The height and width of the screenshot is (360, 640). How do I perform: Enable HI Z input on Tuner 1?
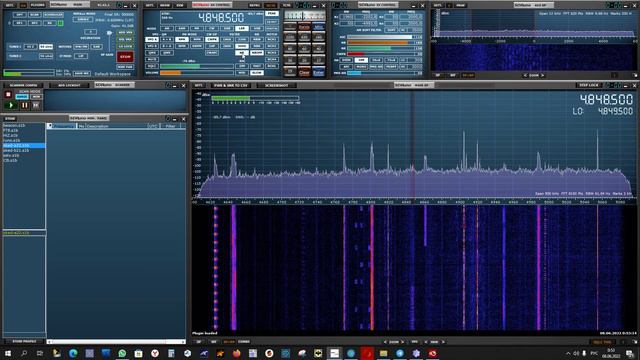30,47
